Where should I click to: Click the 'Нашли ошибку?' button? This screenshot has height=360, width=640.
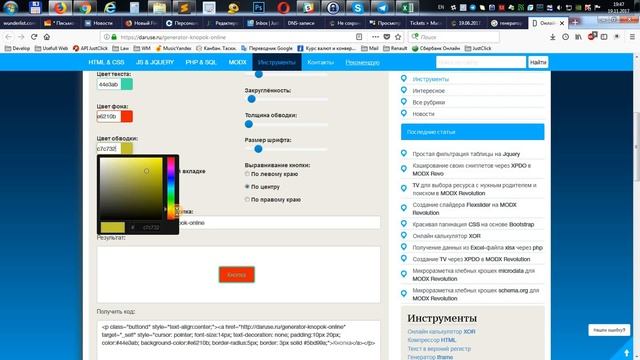(x=609, y=330)
